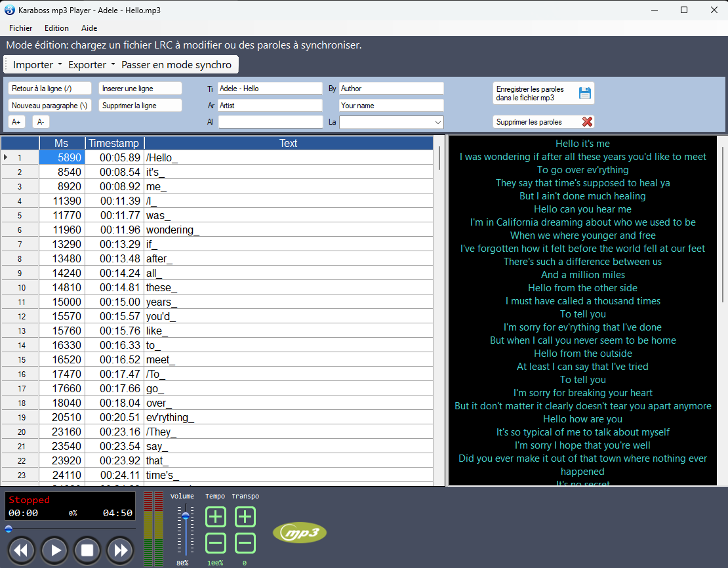Delete lyrics with Supprimer les paroles
The height and width of the screenshot is (568, 728).
point(543,122)
